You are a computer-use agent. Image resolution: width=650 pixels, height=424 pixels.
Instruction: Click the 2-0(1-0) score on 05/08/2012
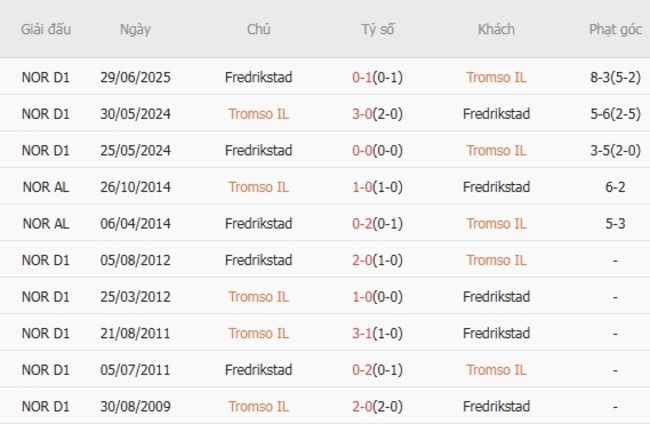pyautogui.click(x=378, y=260)
